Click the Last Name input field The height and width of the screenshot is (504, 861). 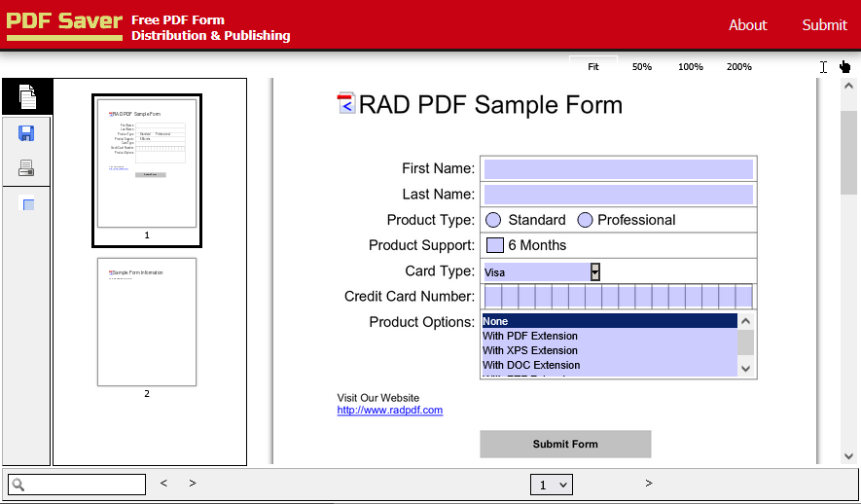pyautogui.click(x=619, y=195)
